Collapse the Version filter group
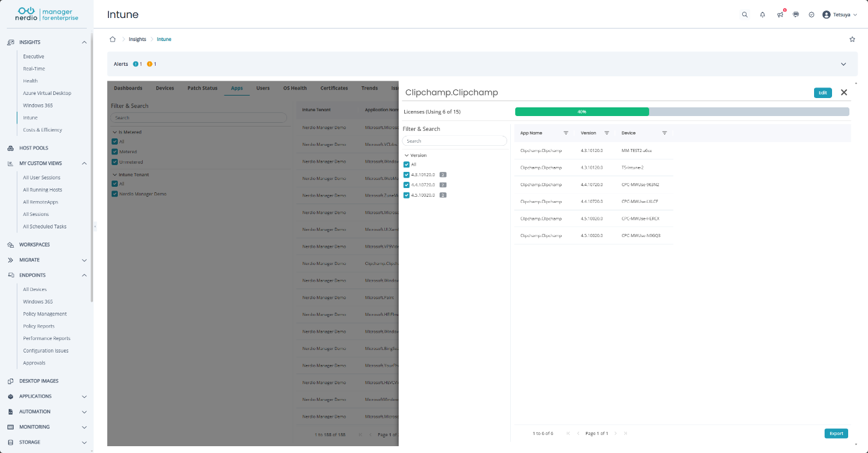Image resolution: width=868 pixels, height=453 pixels. click(x=406, y=155)
